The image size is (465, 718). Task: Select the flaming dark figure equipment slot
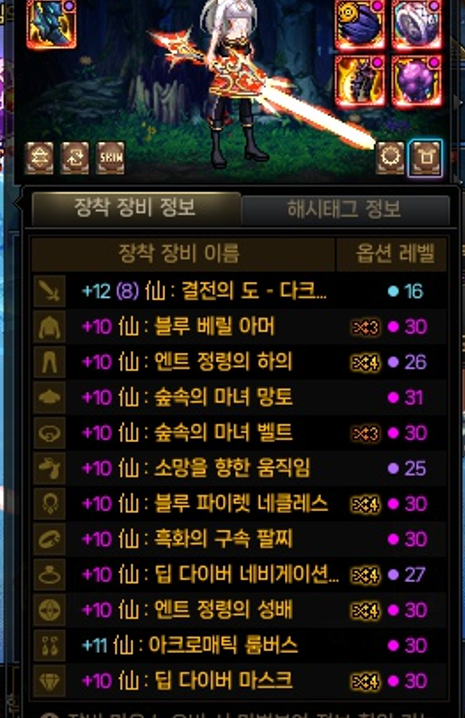click(x=360, y=81)
